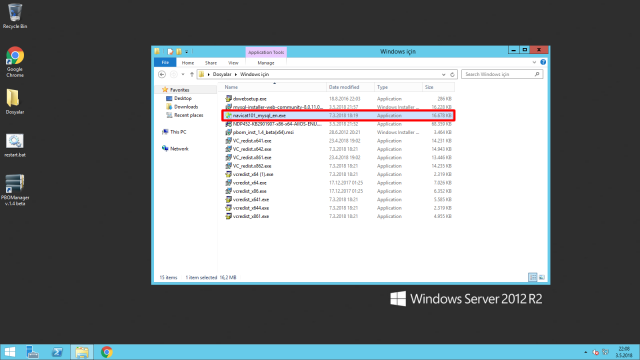Select vcredist_x64 (1).exe file
The image size is (640, 360).
click(338, 174)
